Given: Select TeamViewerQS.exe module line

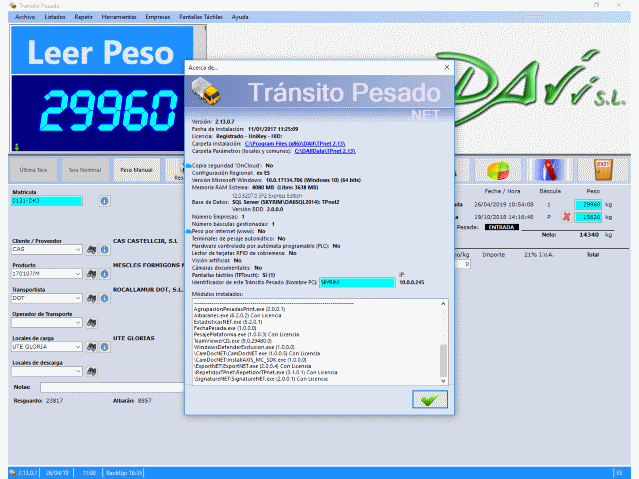Looking at the screenshot, I should point(232,341).
